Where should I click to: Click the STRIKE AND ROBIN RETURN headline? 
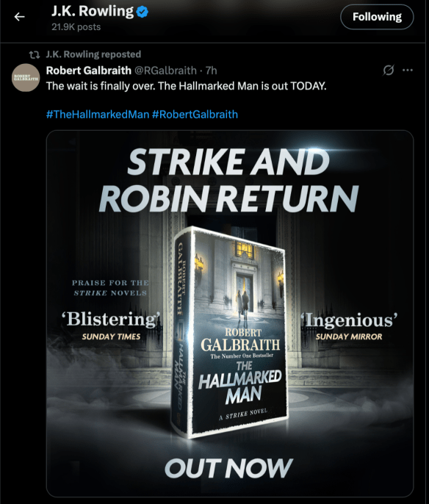[228, 180]
